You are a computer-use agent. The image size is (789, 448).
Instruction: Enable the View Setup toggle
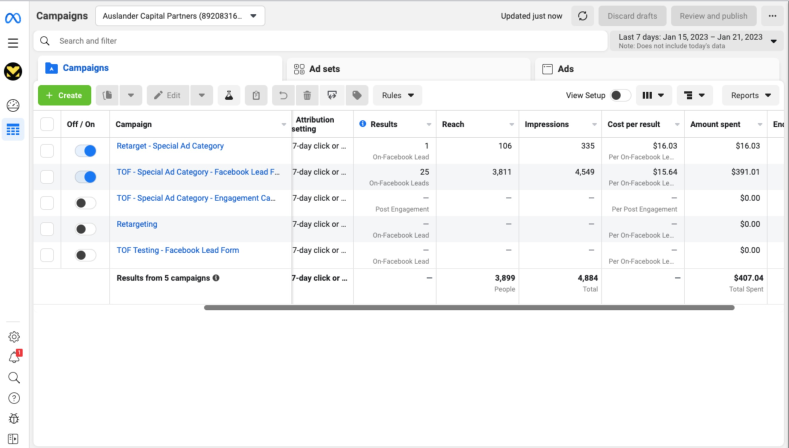(x=620, y=95)
